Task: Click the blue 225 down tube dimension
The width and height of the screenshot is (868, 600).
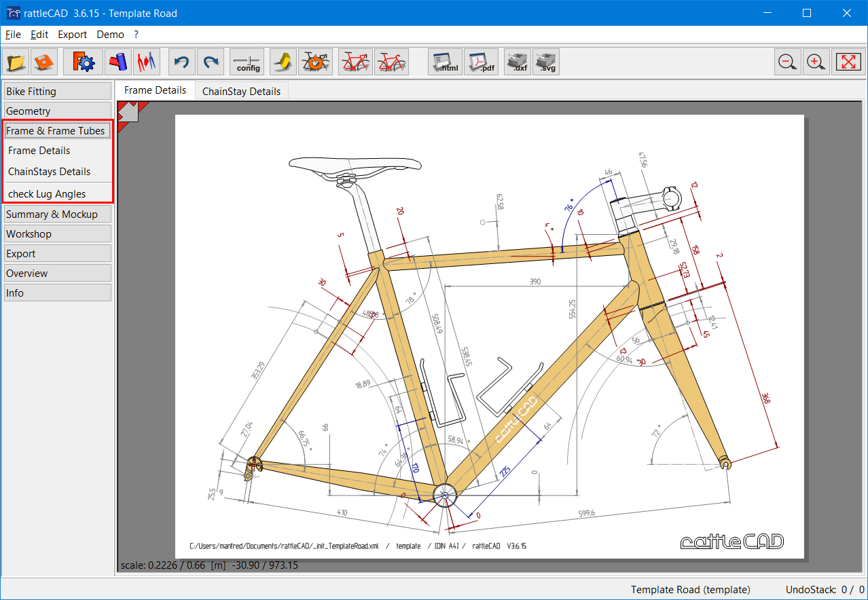Action: 504,472
